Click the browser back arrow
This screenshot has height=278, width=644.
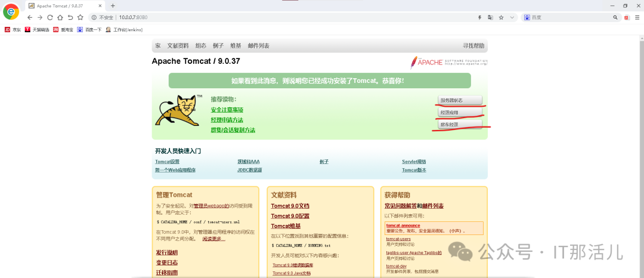(30, 18)
